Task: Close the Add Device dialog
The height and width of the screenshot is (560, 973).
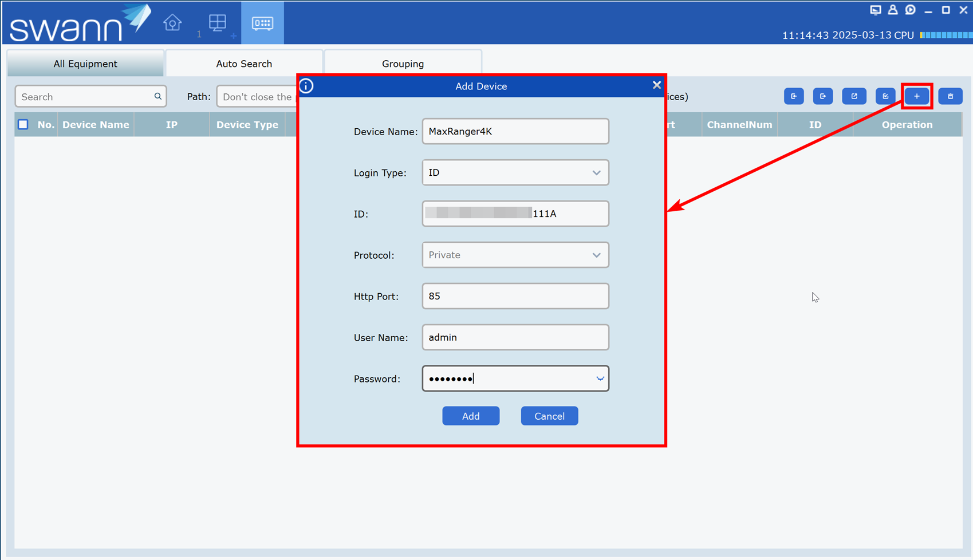Action: coord(656,85)
